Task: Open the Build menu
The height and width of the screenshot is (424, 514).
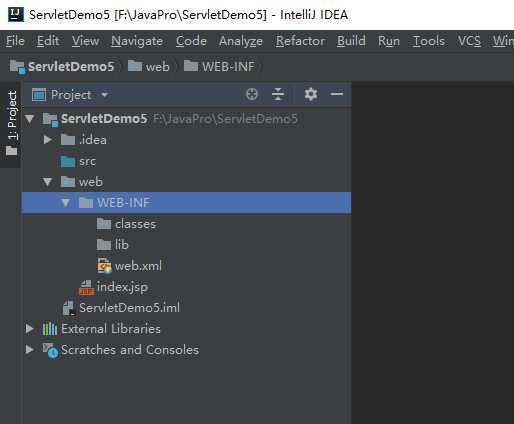Action: pos(351,41)
